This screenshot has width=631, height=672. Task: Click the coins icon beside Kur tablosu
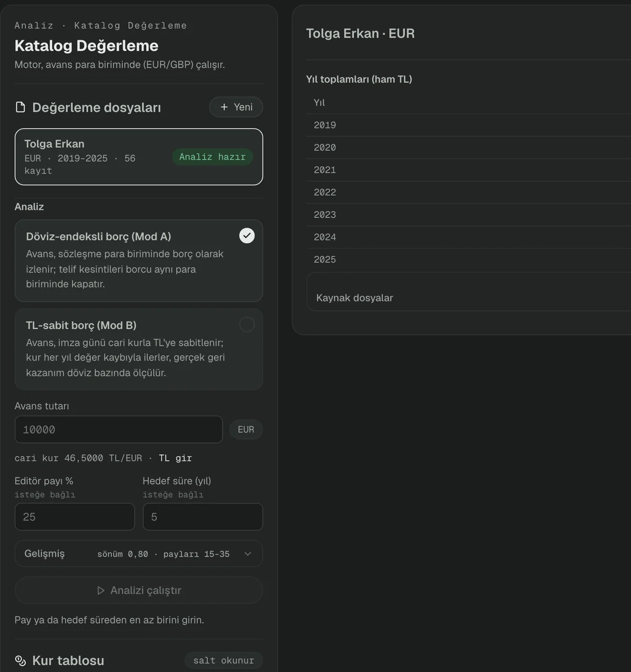coord(21,660)
